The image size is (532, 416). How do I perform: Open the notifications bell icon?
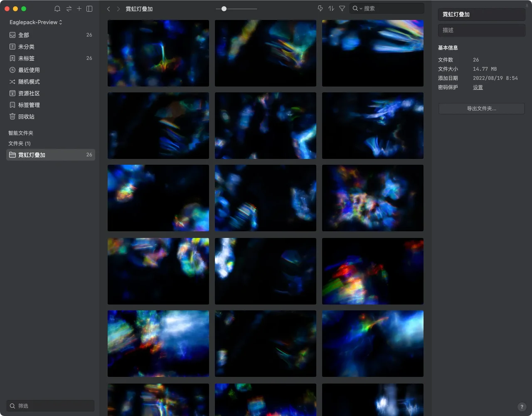click(57, 9)
